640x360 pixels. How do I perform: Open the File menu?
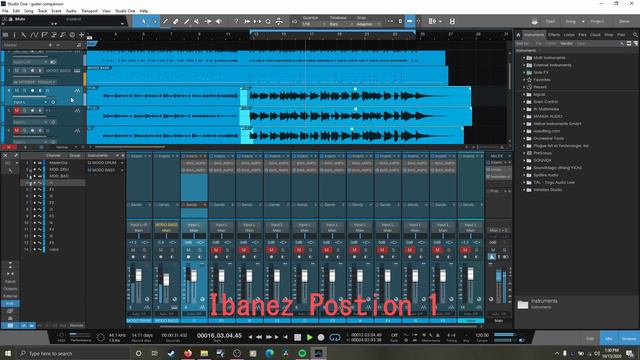pos(5,11)
